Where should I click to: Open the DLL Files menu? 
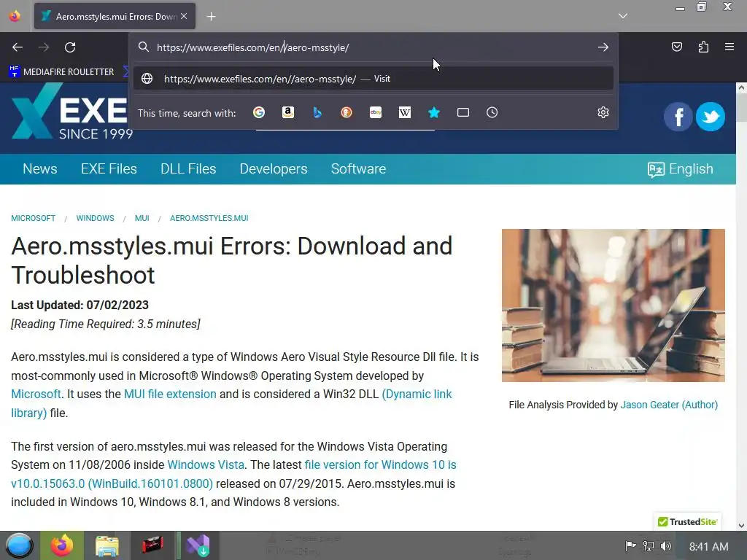click(188, 169)
